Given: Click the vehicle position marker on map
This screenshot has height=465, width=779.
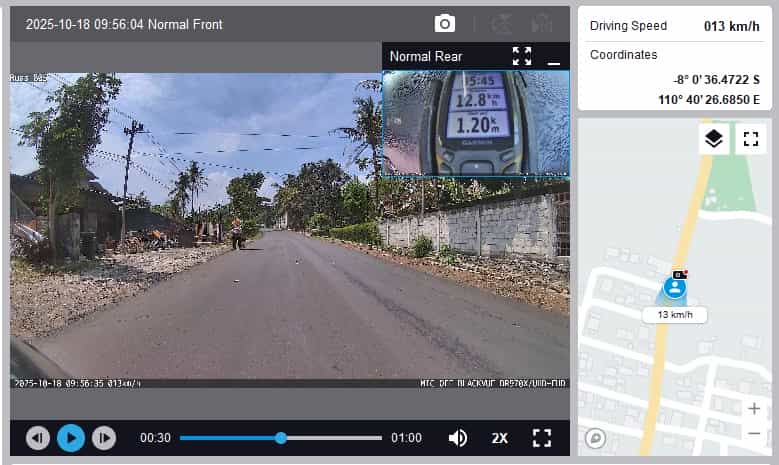Looking at the screenshot, I should 676,288.
